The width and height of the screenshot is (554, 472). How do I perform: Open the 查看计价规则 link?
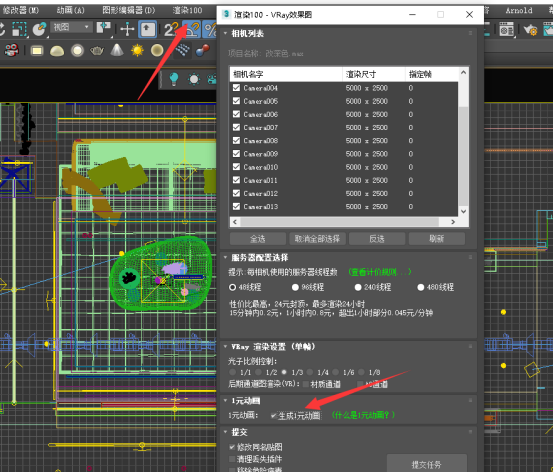(379, 272)
